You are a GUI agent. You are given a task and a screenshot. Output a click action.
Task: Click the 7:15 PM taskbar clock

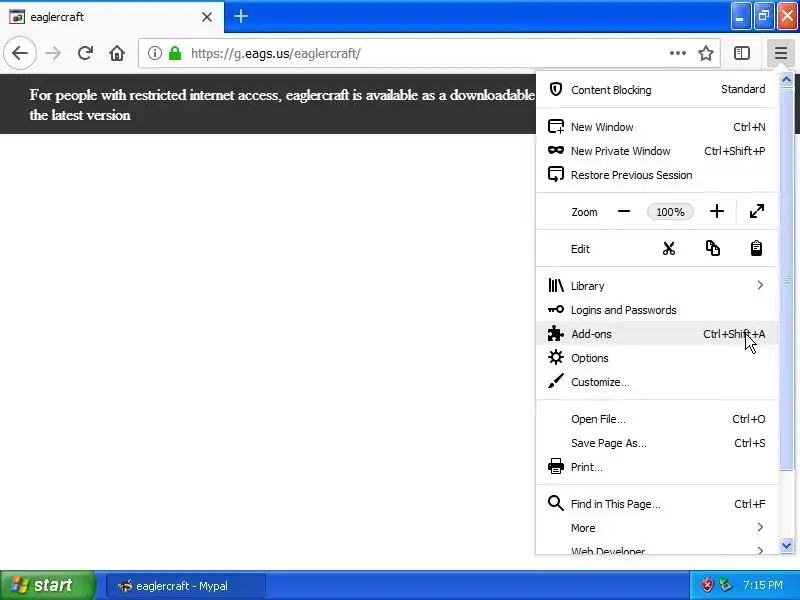(762, 585)
